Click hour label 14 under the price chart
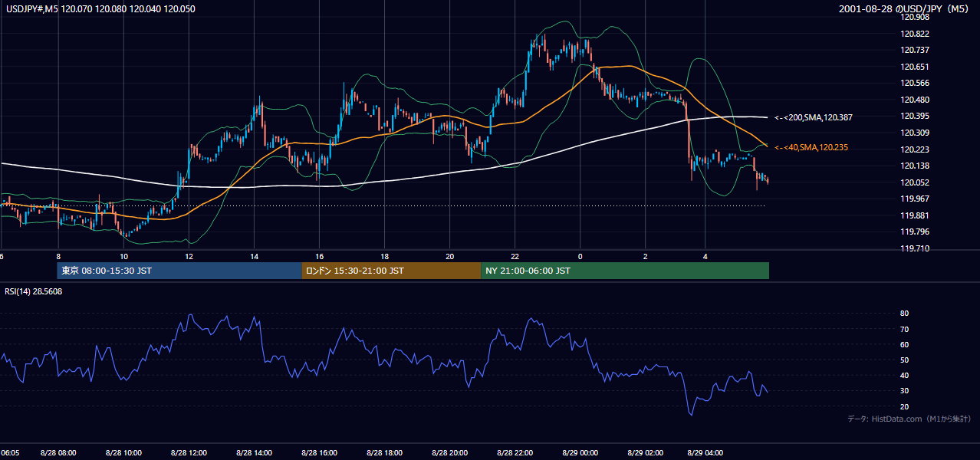 coord(254,256)
